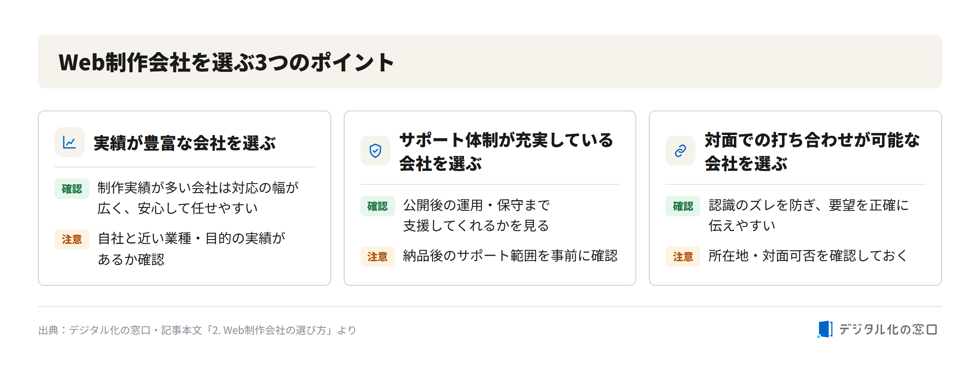Screen dimensions: 980x375
Task: Select the heading 実績が豊富な会社を選ぶ
Action: [185, 143]
